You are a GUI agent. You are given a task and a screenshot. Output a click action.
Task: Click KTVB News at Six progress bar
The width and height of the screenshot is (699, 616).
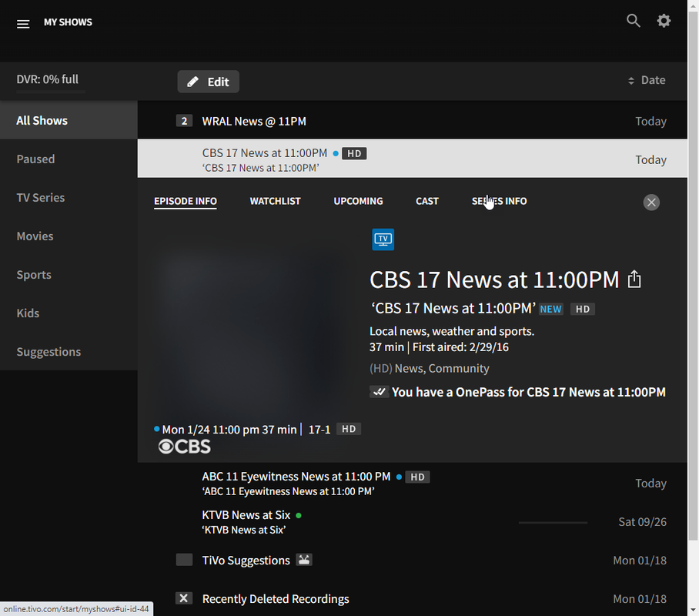point(553,522)
